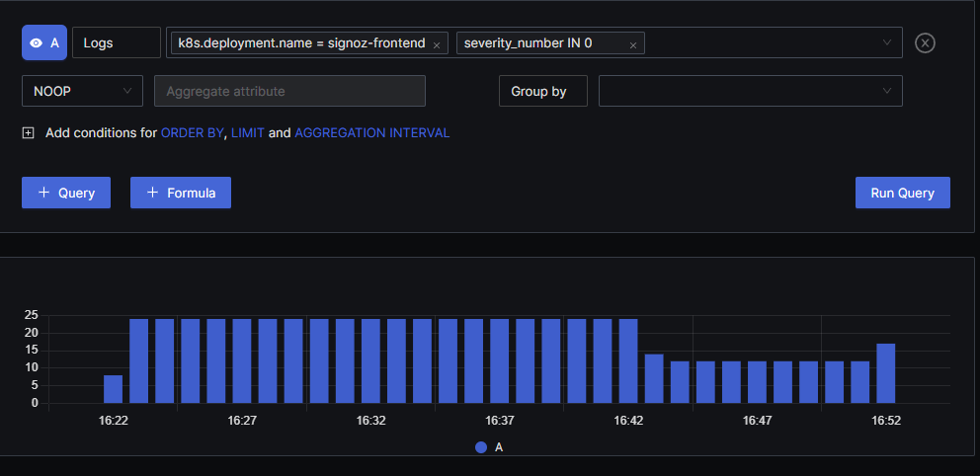
Task: Click the 14-count bar after 16:42
Action: (654, 378)
